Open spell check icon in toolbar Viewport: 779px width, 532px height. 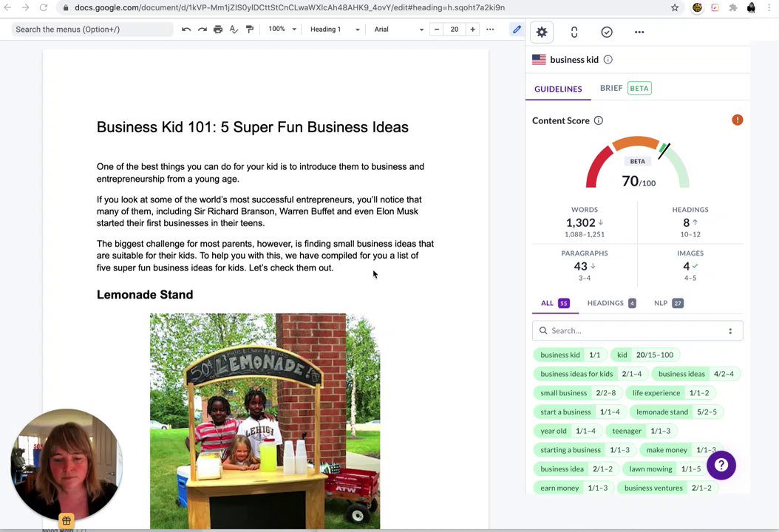pos(234,30)
